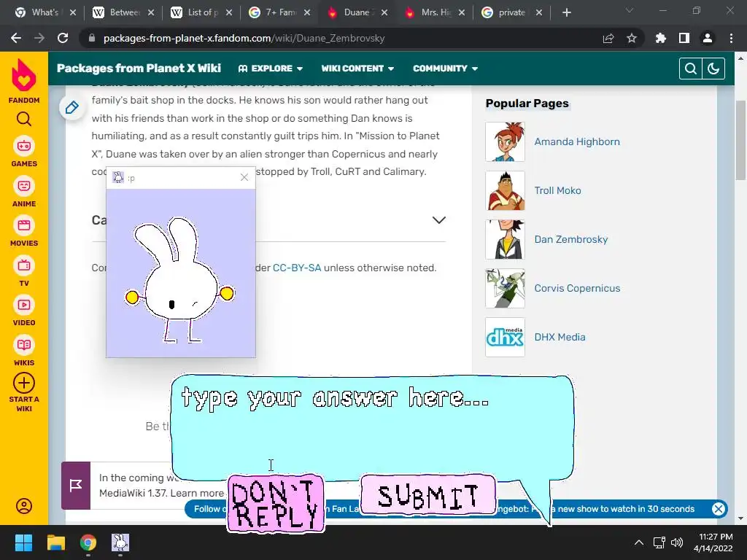Expand the Explore dropdown menu
Viewport: 747px width, 560px height.
coord(271,69)
